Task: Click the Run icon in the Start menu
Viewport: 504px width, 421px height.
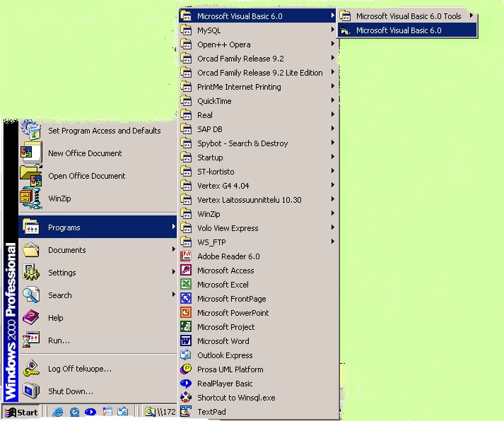Action: pyautogui.click(x=31, y=340)
